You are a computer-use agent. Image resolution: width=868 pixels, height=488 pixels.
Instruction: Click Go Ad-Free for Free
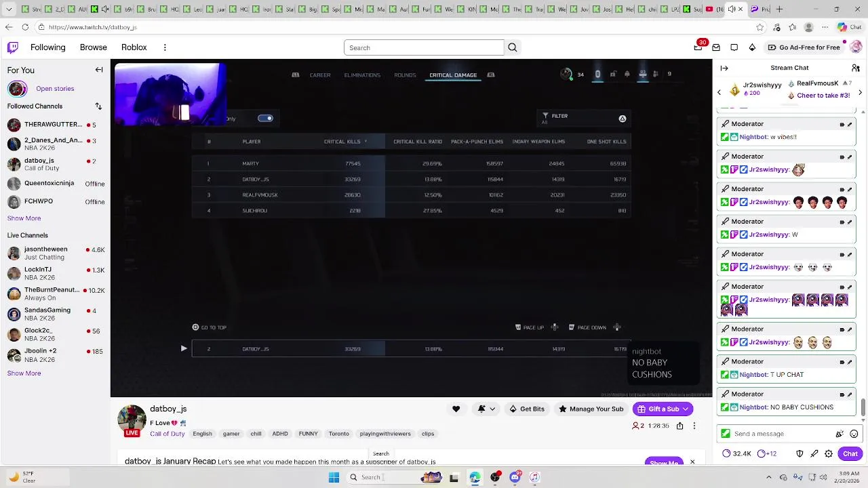pos(804,47)
